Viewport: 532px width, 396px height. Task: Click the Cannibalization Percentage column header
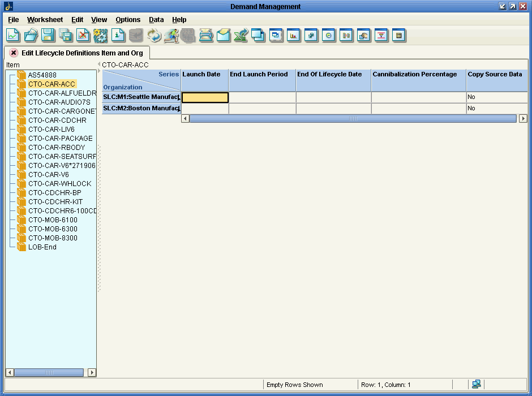(419, 80)
